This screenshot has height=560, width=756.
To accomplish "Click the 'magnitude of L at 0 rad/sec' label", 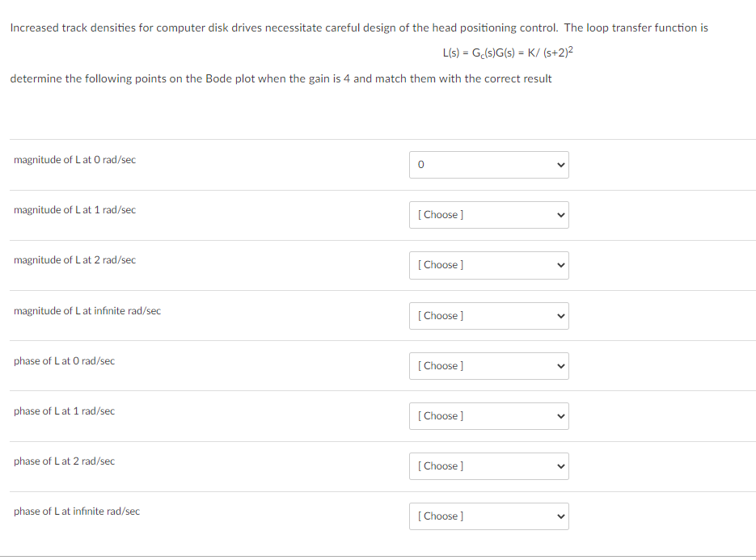I will tap(74, 160).
